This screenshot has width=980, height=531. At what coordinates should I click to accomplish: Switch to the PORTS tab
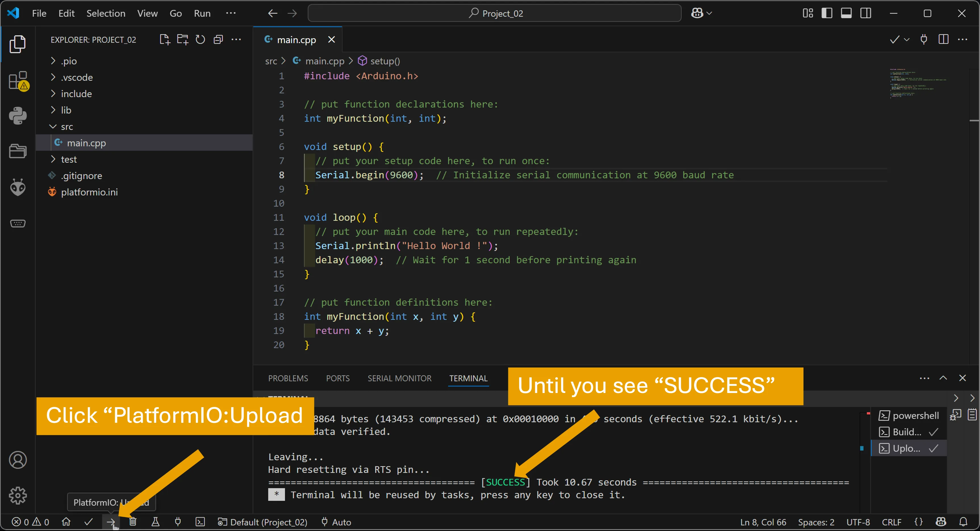pyautogui.click(x=337, y=378)
